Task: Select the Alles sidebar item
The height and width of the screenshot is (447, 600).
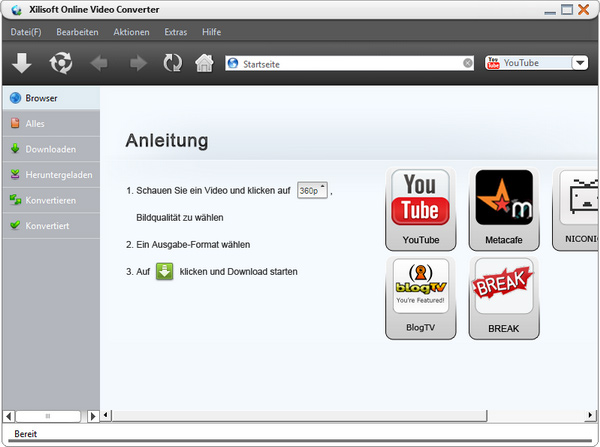Action: point(51,124)
